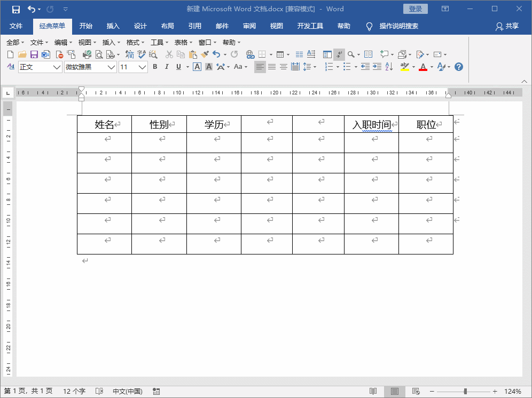
Task: Open the font name dropdown 微软雅黑
Action: point(90,67)
